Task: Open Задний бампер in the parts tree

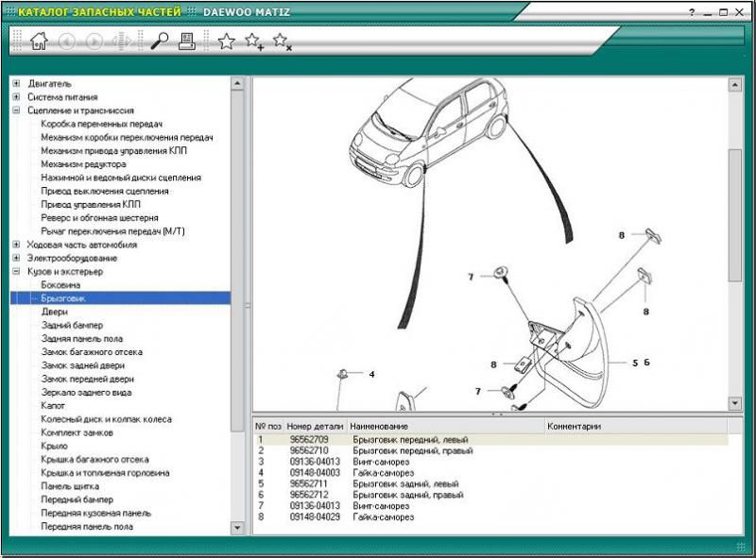Action: 72,325
